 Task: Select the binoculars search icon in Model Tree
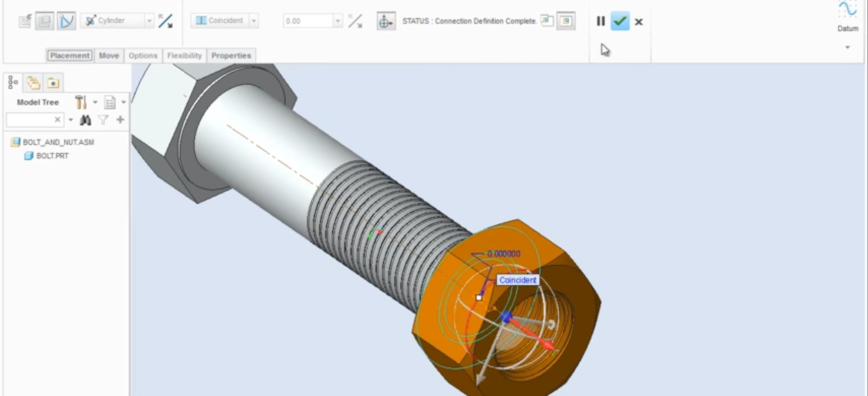coord(86,120)
